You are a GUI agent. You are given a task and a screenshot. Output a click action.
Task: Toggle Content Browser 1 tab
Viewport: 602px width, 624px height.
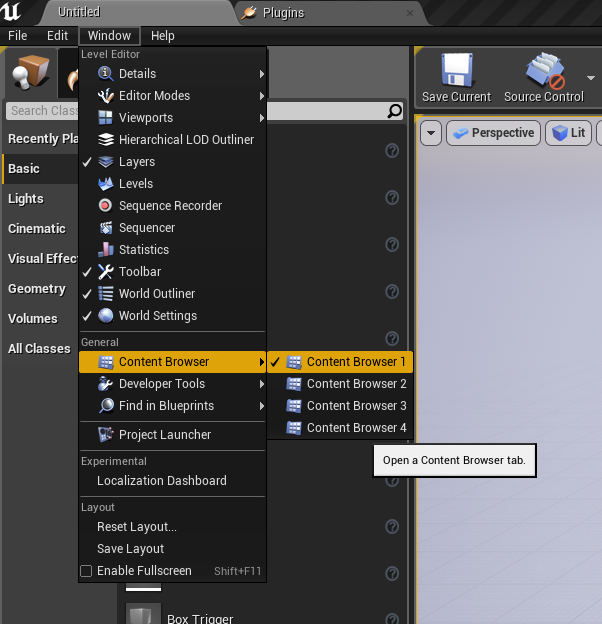point(340,362)
